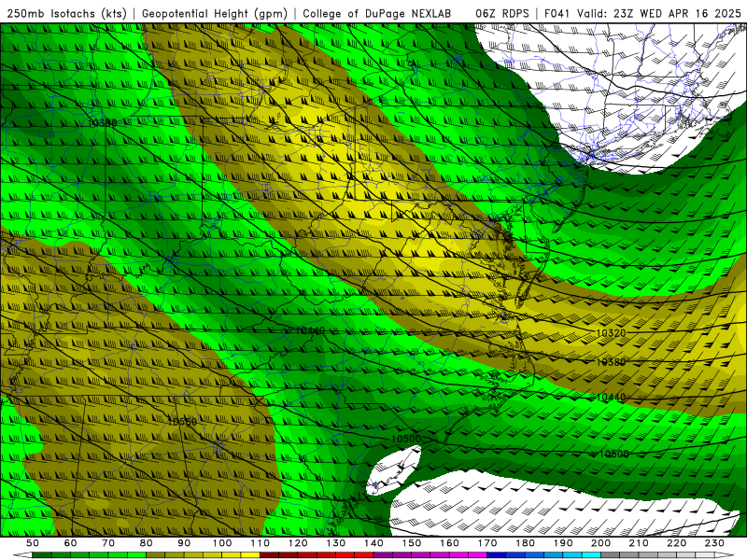Viewport: 747px width, 560px height.
Task: Click the 10380 contour label in the upper-left of the map
Action: tap(103, 123)
